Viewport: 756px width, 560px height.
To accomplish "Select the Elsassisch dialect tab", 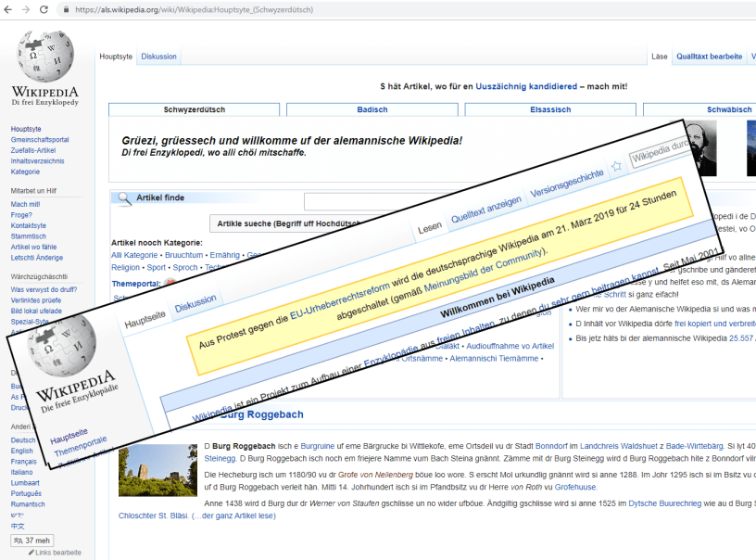I will pyautogui.click(x=550, y=109).
